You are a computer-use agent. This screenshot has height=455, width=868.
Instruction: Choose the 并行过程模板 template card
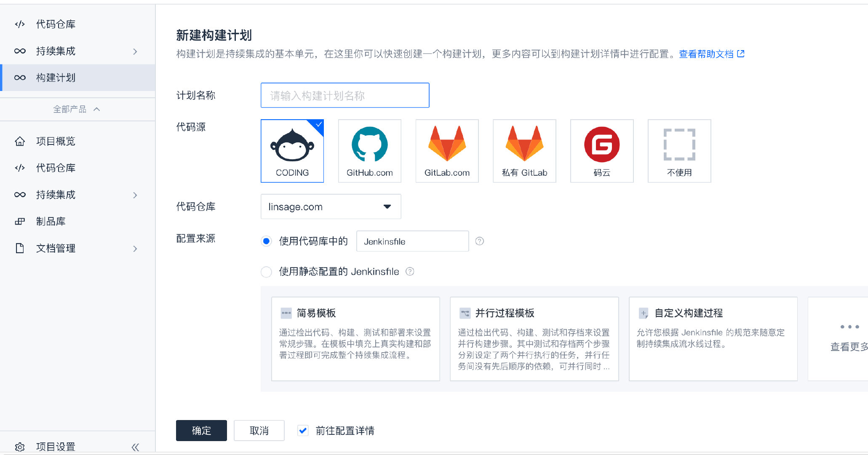[x=534, y=339]
